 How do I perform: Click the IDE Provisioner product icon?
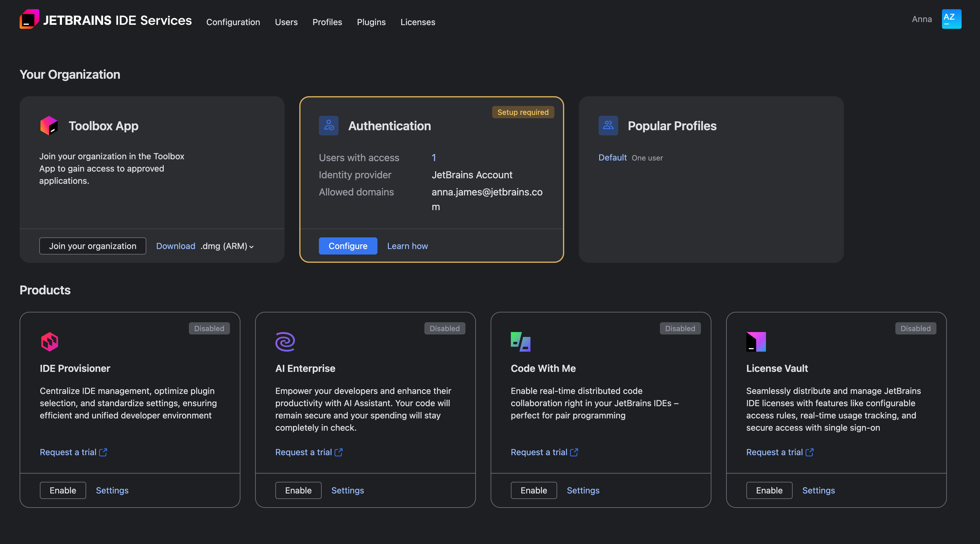(49, 341)
